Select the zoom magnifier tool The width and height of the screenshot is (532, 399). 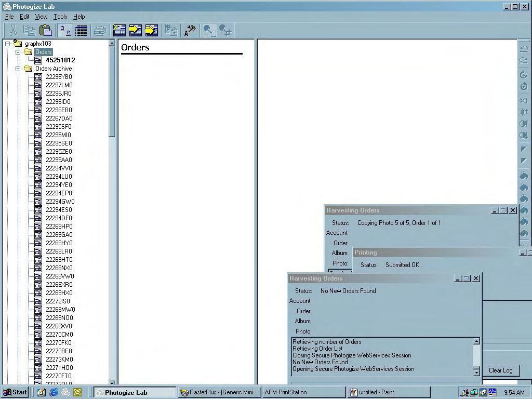[209, 31]
